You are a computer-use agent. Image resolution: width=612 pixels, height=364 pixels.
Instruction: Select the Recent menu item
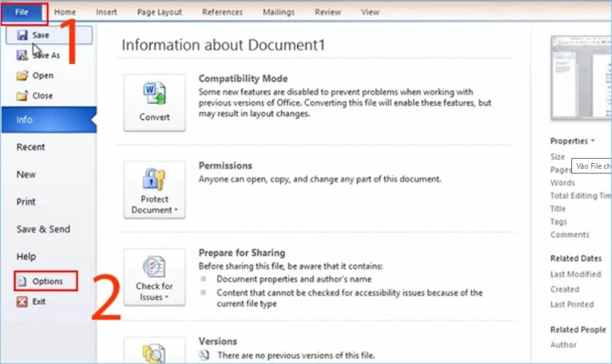tap(31, 147)
